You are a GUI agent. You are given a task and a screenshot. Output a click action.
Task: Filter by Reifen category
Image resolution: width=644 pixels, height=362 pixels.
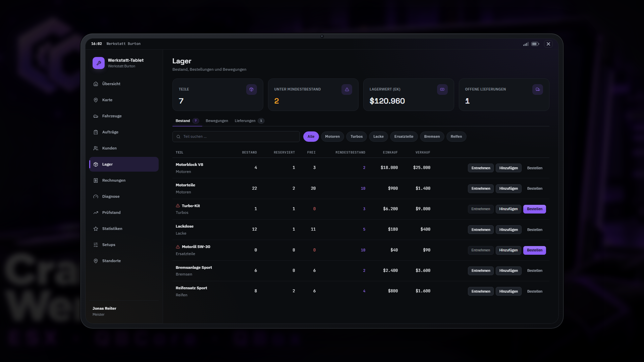tap(456, 136)
